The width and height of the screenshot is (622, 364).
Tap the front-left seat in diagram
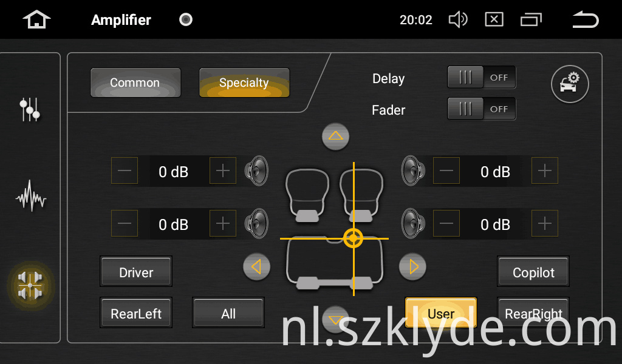pos(307,195)
